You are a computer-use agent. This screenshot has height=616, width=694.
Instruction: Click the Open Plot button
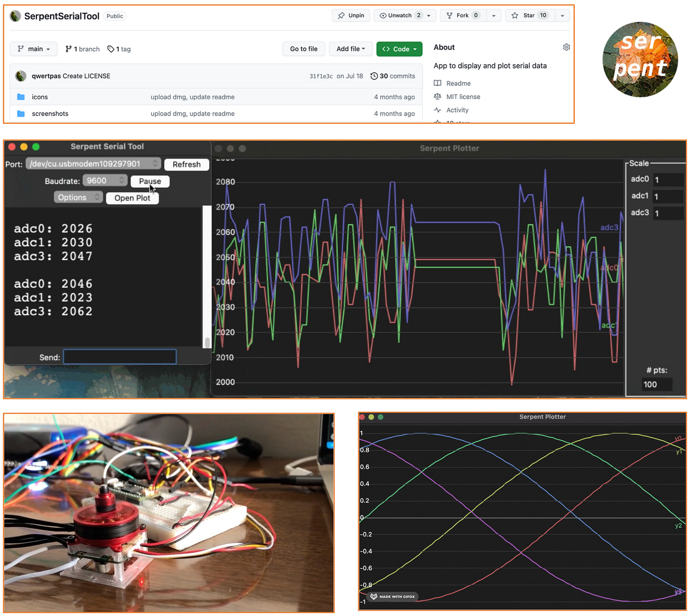point(133,198)
